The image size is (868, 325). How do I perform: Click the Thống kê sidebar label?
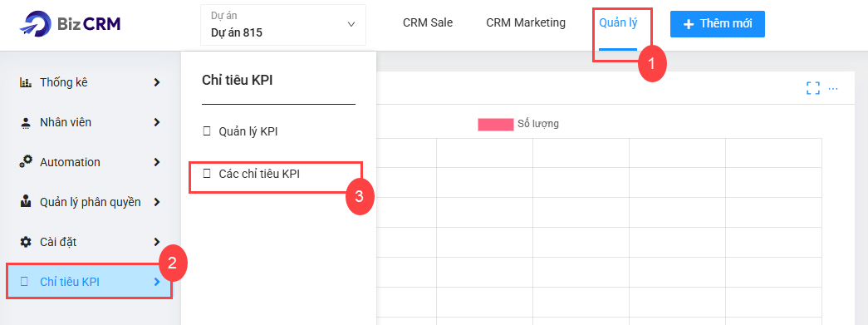click(64, 83)
